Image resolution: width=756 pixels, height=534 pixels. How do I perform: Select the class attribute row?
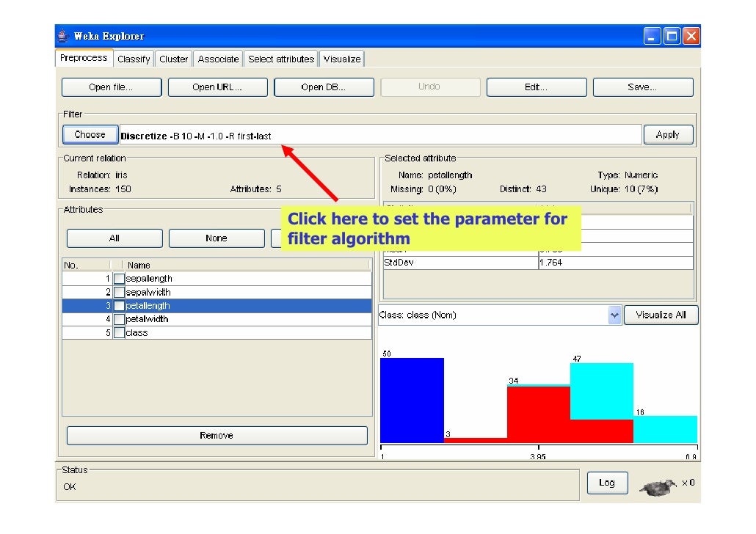click(217, 332)
